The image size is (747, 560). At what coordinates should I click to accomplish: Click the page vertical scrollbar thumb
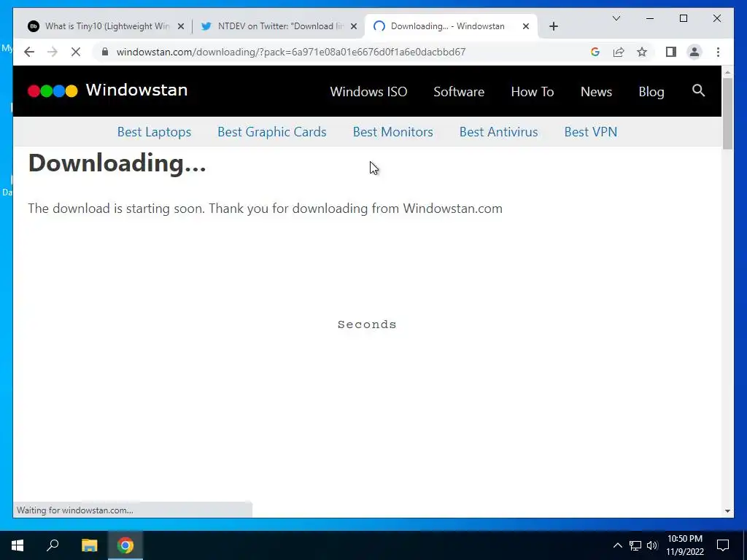click(x=727, y=114)
